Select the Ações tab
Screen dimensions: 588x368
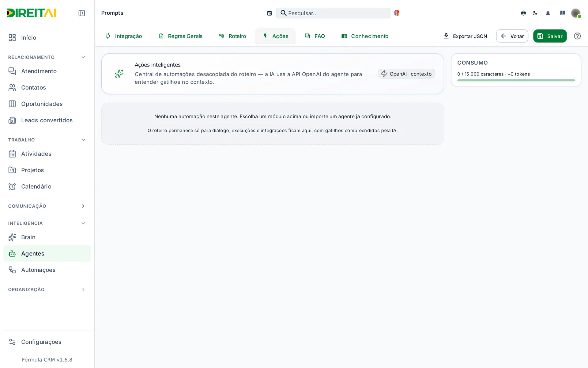[x=276, y=36]
